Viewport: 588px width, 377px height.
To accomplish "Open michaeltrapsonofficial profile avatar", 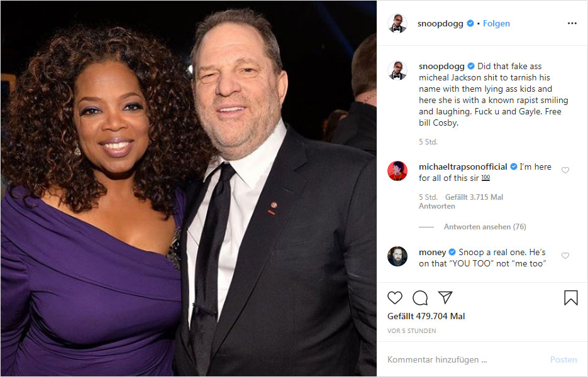I will point(397,171).
